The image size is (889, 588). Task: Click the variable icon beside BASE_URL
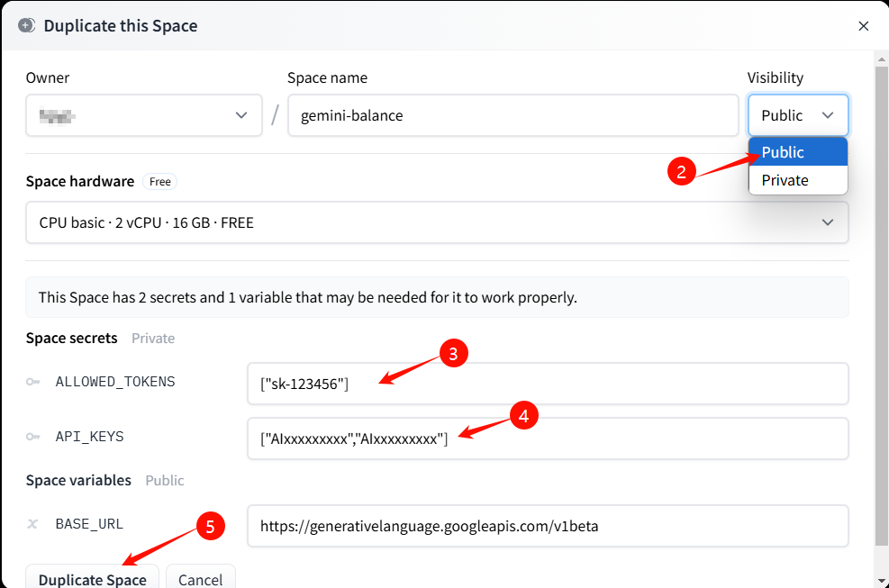click(x=33, y=524)
